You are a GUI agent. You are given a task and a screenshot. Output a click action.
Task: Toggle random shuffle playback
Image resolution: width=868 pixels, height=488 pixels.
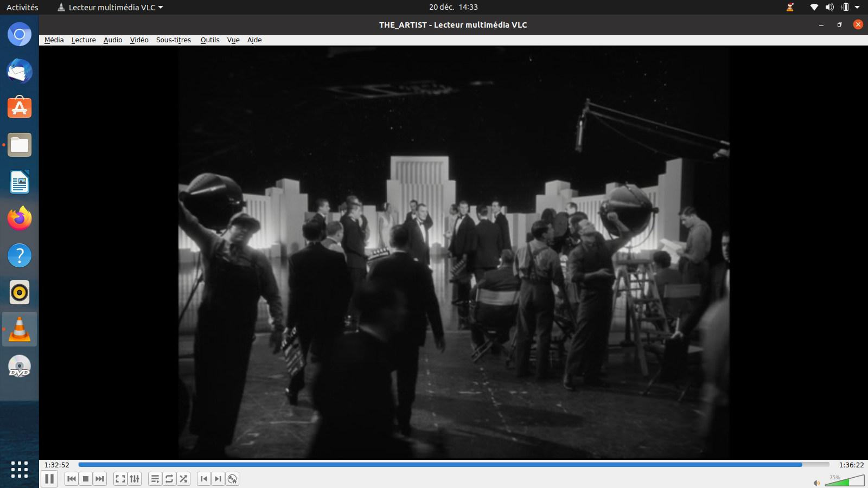183,479
